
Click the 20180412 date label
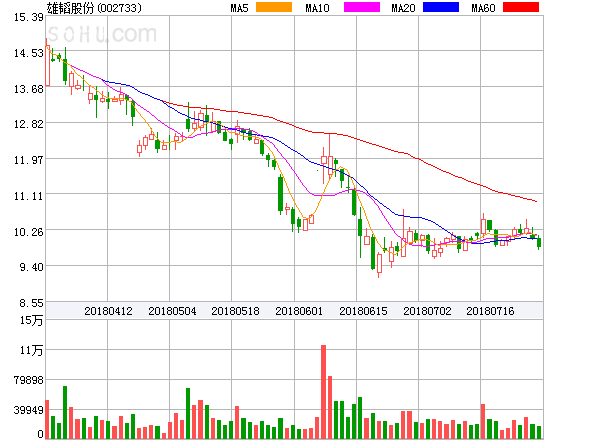(x=108, y=311)
